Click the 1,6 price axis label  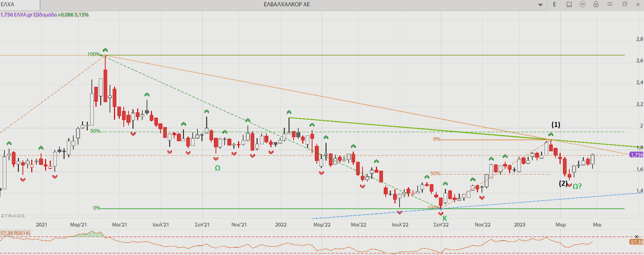point(640,169)
